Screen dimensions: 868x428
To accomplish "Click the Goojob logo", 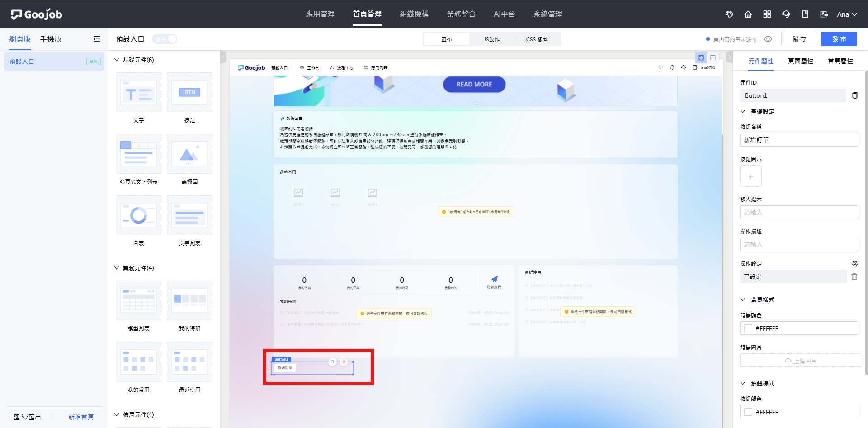I will coord(37,14).
